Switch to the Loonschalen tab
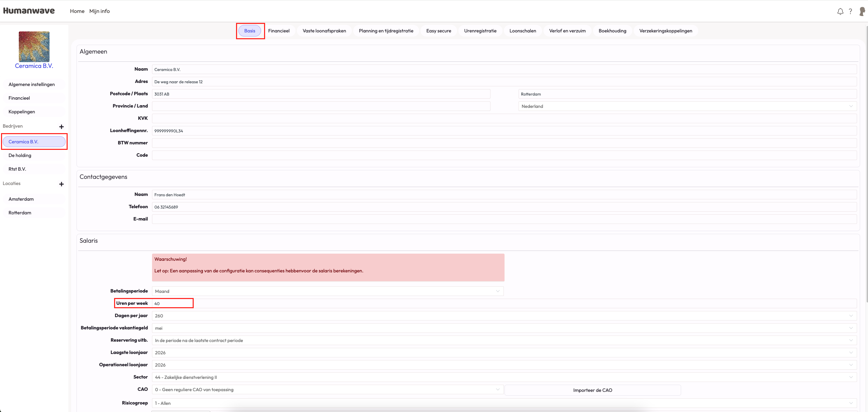The width and height of the screenshot is (868, 412). point(523,31)
